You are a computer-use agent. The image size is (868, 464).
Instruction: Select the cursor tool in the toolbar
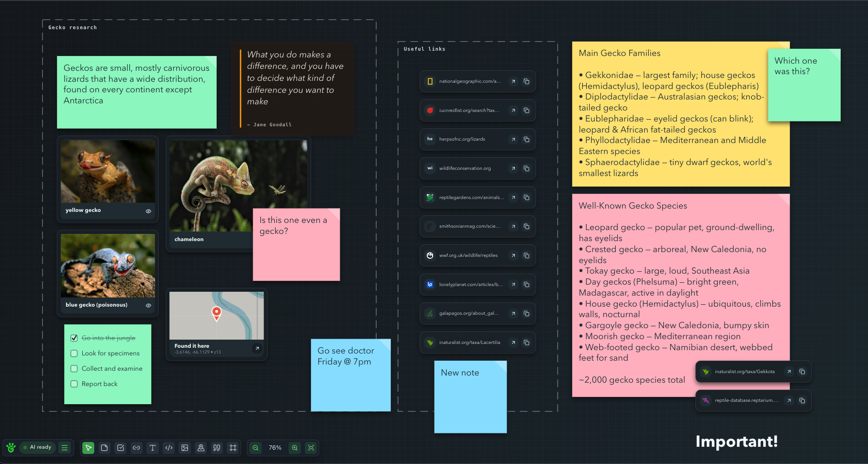point(88,448)
